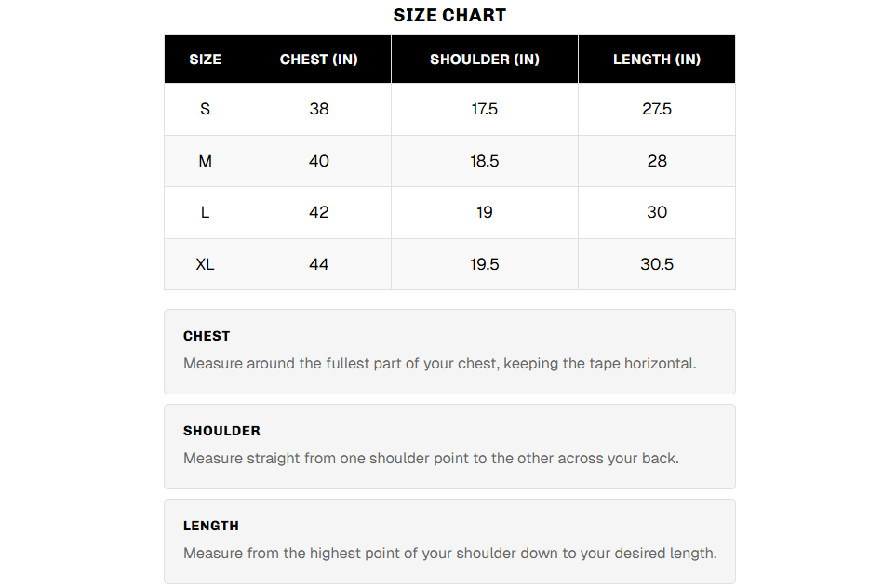Click the SHOULDER measurement guide heading
896x588 pixels.
click(221, 431)
